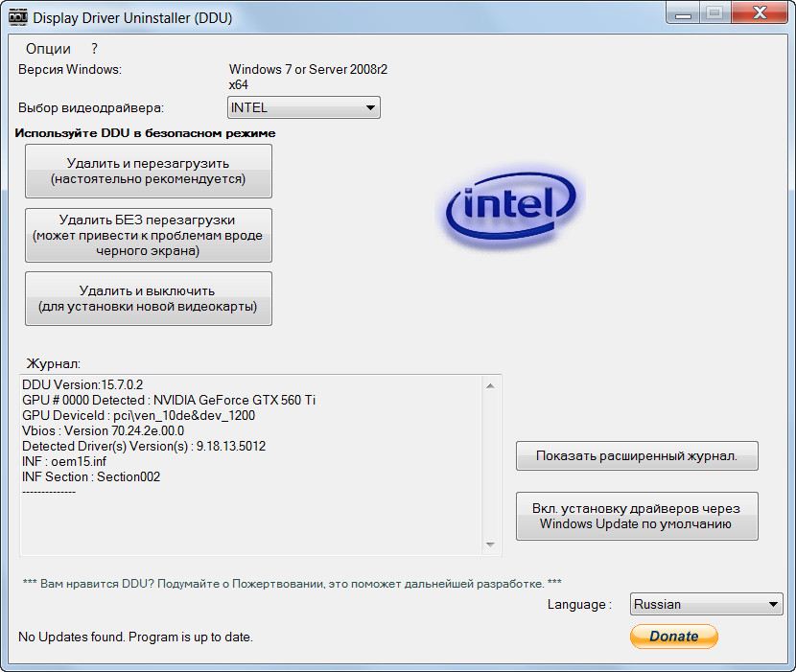The width and height of the screenshot is (796, 672).
Task: Click the log scrollbar up arrow
Action: tap(491, 385)
